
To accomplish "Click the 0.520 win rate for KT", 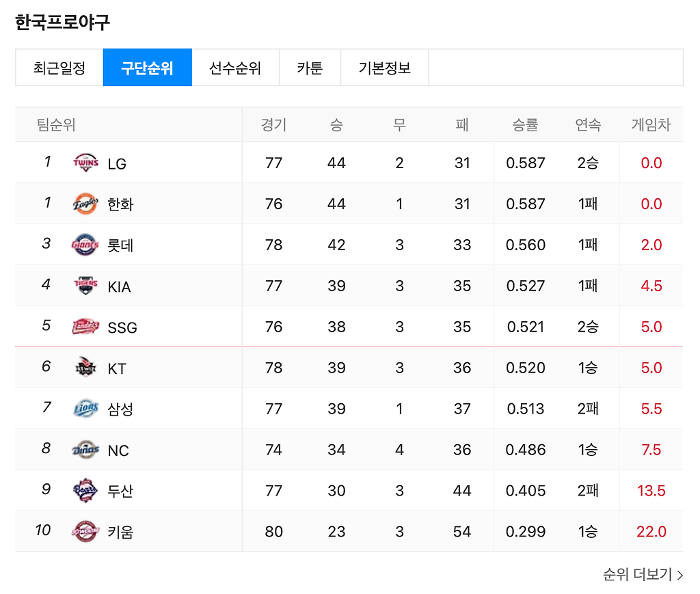I will click(x=526, y=368).
